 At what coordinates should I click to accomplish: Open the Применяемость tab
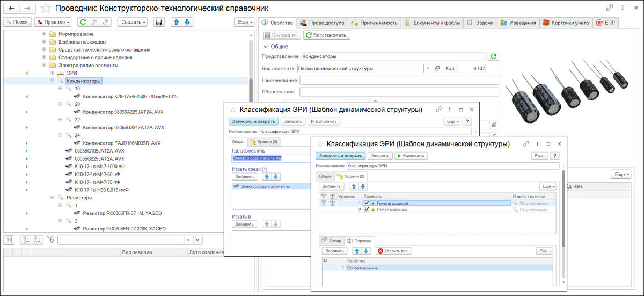pyautogui.click(x=374, y=23)
